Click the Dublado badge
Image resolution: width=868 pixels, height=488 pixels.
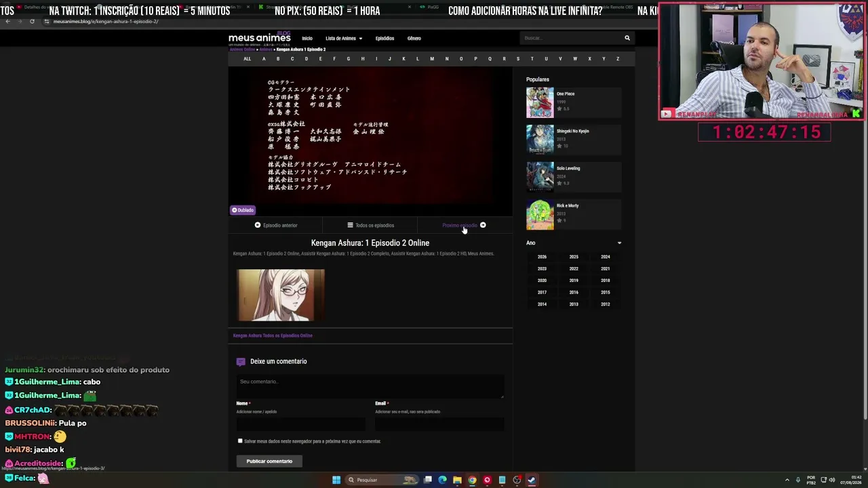pos(243,210)
